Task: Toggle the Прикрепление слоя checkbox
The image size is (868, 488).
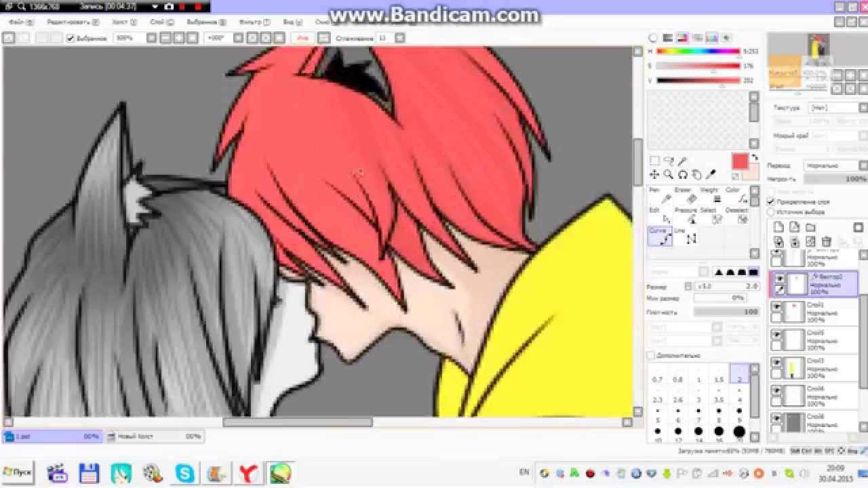Action: 771,202
